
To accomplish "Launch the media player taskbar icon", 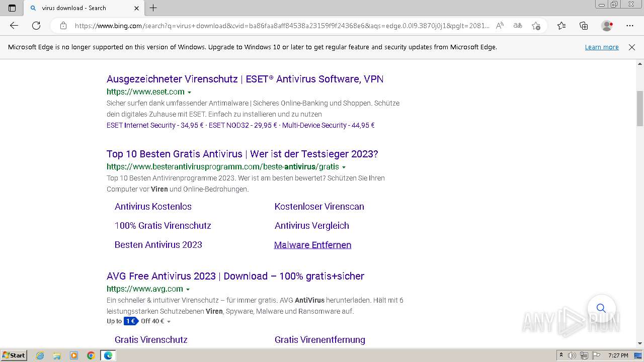I will [x=74, y=355].
